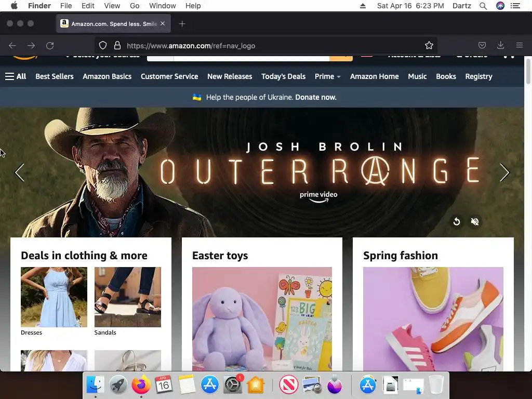The height and width of the screenshot is (399, 532).
Task: Open the Window menu
Action: click(163, 6)
